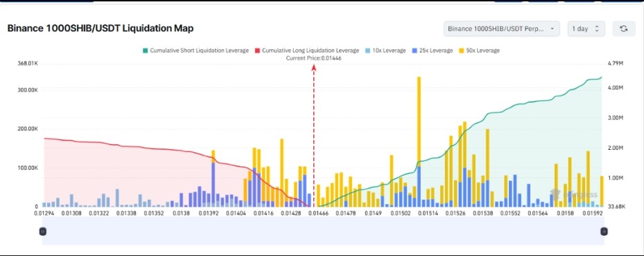Screen dimensions: 644x256
Task: Click the 300.00K left axis value
Action: 28,90
